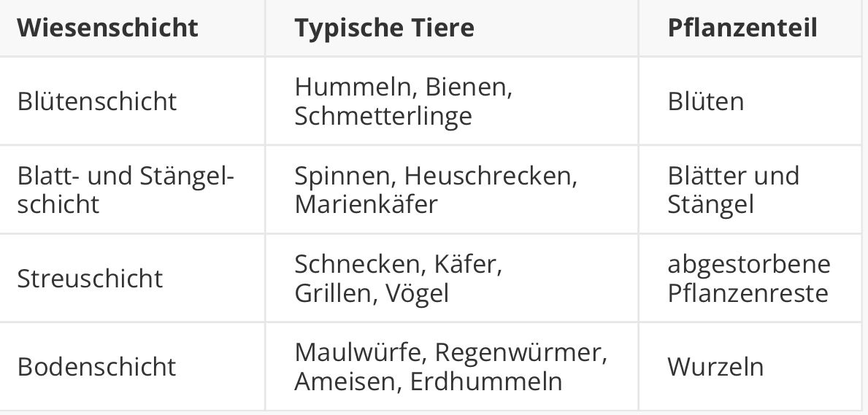This screenshot has width=868, height=415.
Task: Click the word Marienkäfer
Action: click(x=366, y=204)
